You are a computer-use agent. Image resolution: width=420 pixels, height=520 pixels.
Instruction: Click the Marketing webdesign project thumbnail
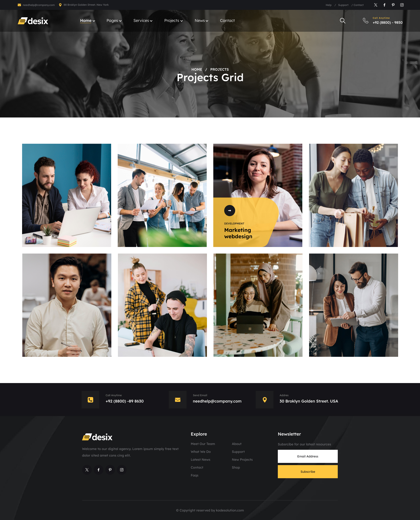(257, 196)
